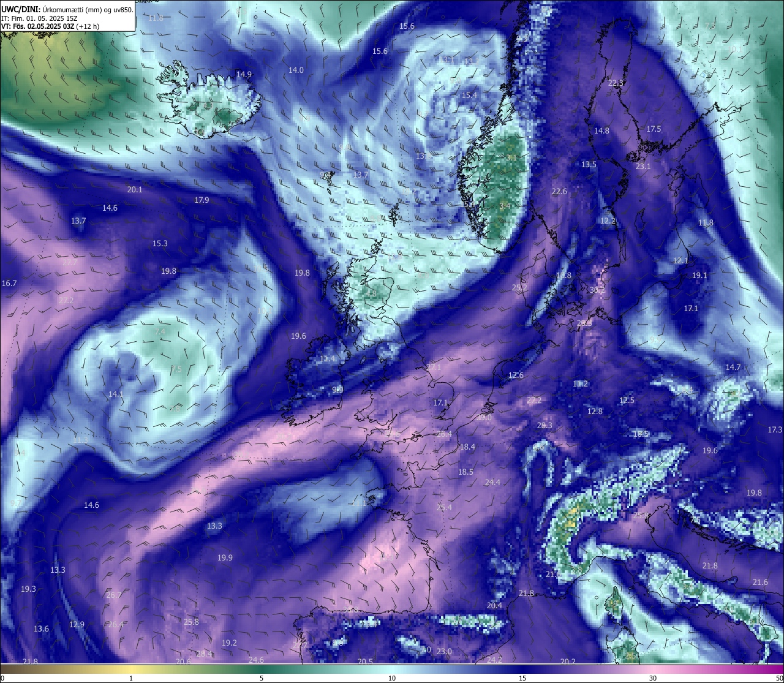The height and width of the screenshot is (683, 784).
Task: Click the 24.4 map value
Action: point(492,483)
